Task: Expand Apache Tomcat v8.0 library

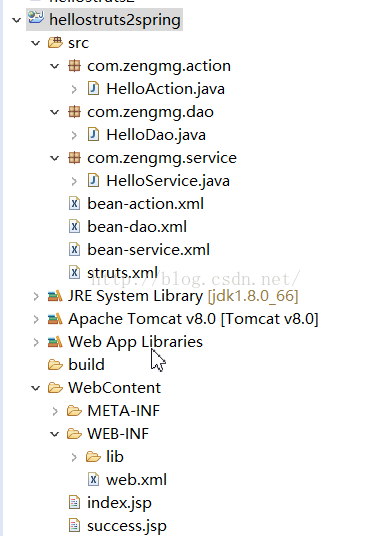Action: (36, 319)
